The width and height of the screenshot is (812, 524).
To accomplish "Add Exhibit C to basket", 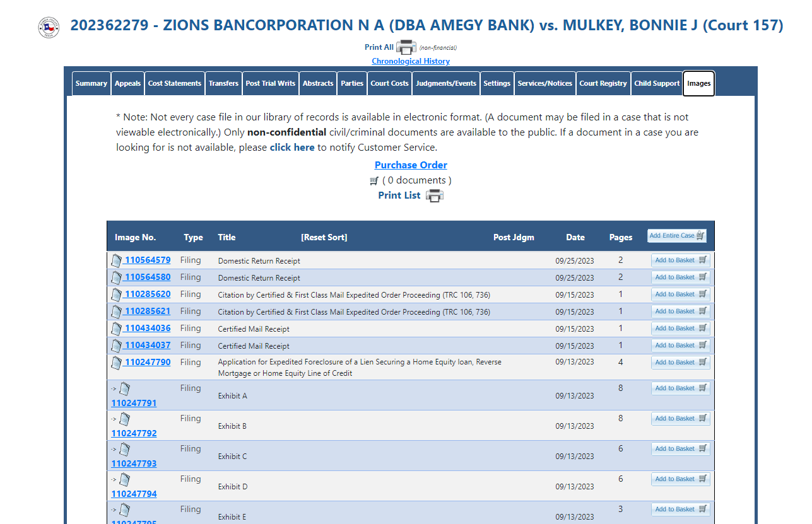I will click(681, 448).
